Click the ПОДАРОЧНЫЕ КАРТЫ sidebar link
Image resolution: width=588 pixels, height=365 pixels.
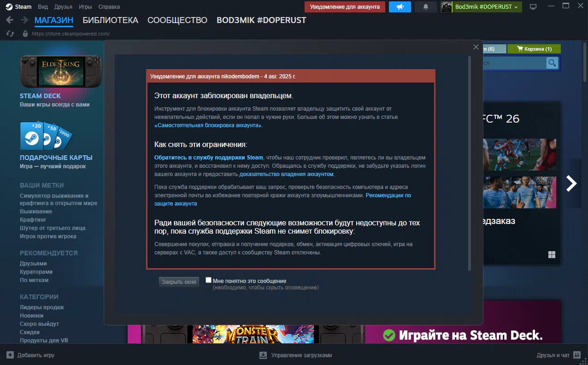point(56,158)
